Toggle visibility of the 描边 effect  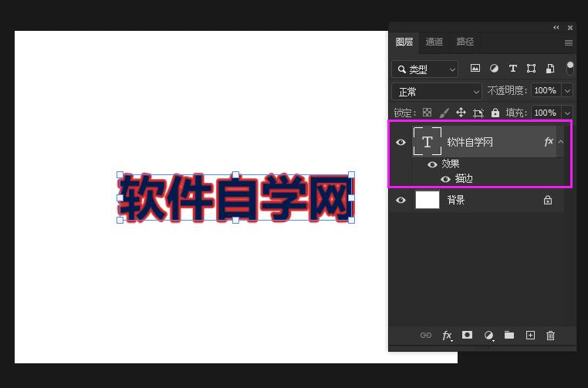click(445, 179)
